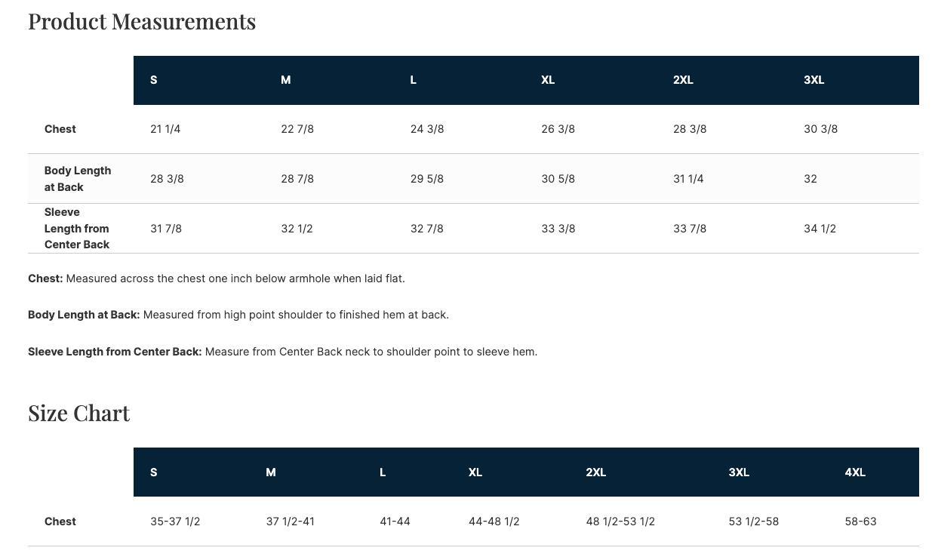935x560 pixels.
Task: Select the 3XL column header in Product Measurements
Action: click(814, 80)
